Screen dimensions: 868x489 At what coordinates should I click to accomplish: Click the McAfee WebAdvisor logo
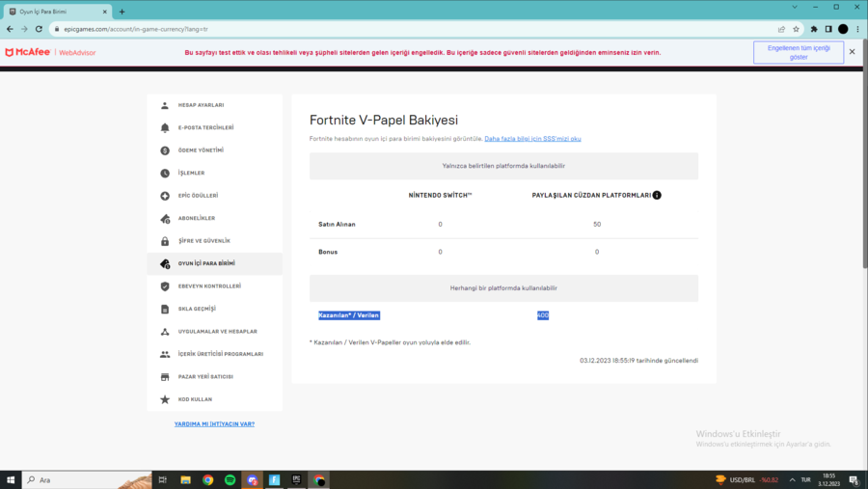point(50,52)
